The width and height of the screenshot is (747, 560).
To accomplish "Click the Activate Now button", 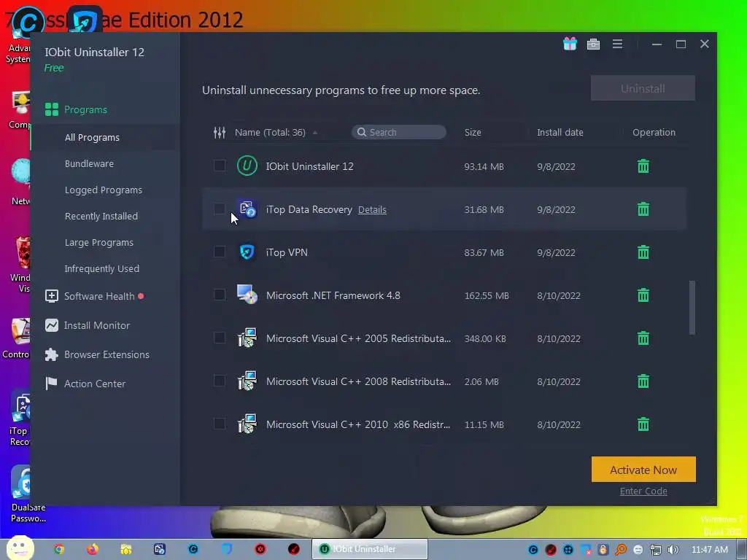I will (x=643, y=470).
